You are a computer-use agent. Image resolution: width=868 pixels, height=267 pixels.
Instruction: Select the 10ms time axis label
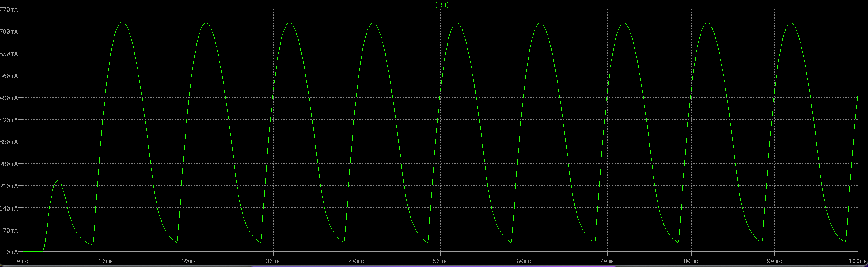click(106, 262)
